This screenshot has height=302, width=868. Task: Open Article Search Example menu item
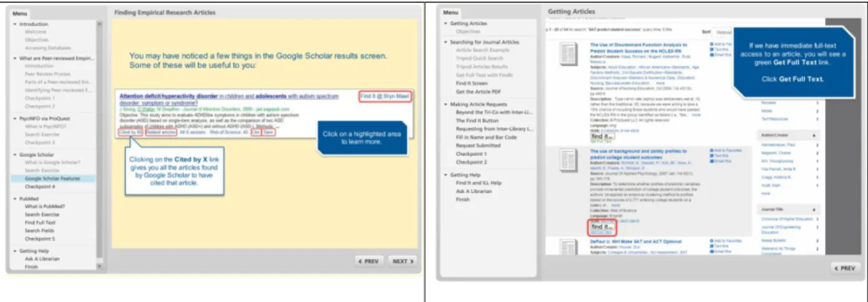point(483,50)
